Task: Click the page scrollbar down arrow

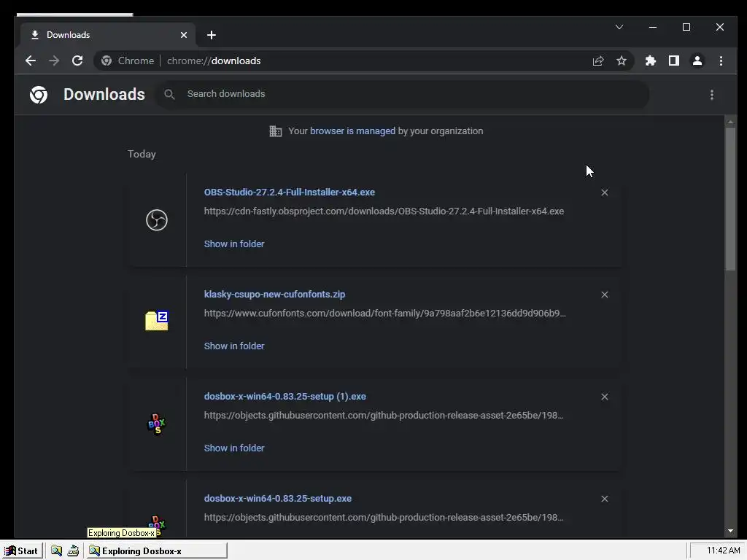Action: point(730,531)
